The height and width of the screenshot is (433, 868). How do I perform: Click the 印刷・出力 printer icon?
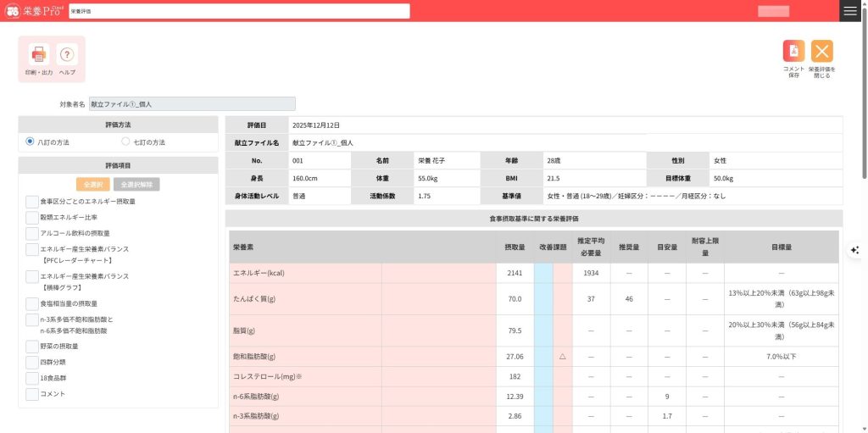(39, 55)
